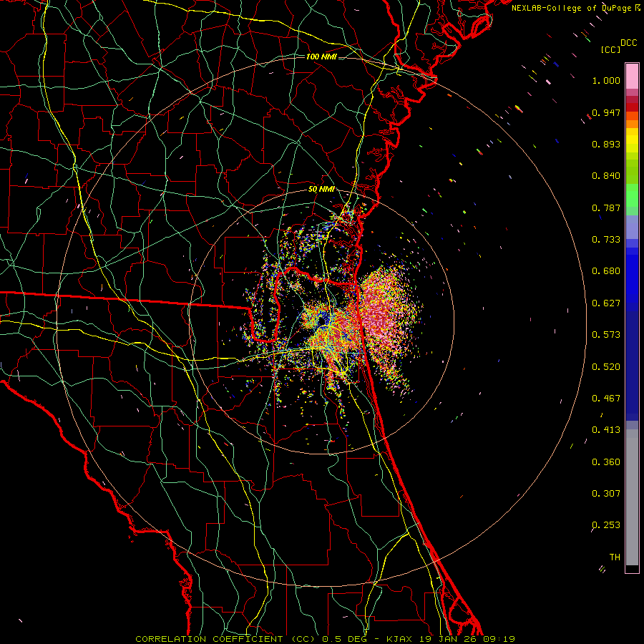
Task: Click the 0.787 legend value
Action: [x=606, y=208]
